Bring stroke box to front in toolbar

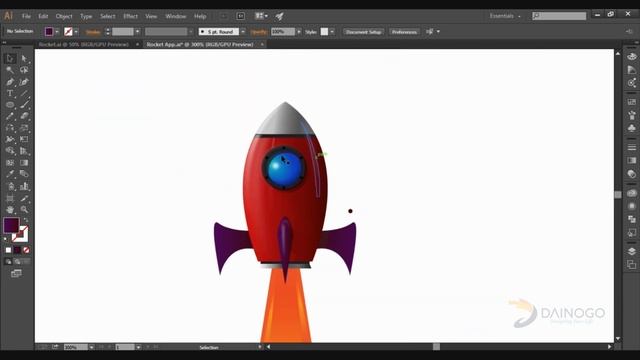point(20,234)
